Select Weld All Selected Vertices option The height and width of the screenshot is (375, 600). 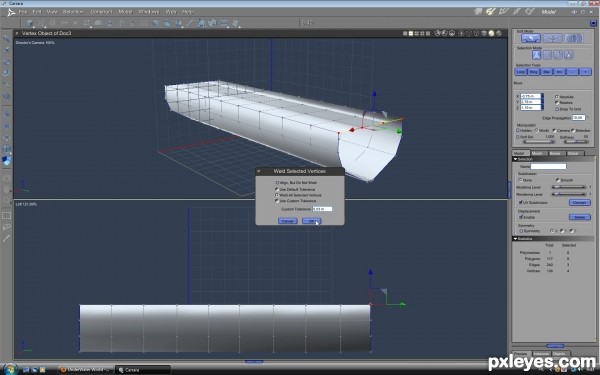coord(277,195)
